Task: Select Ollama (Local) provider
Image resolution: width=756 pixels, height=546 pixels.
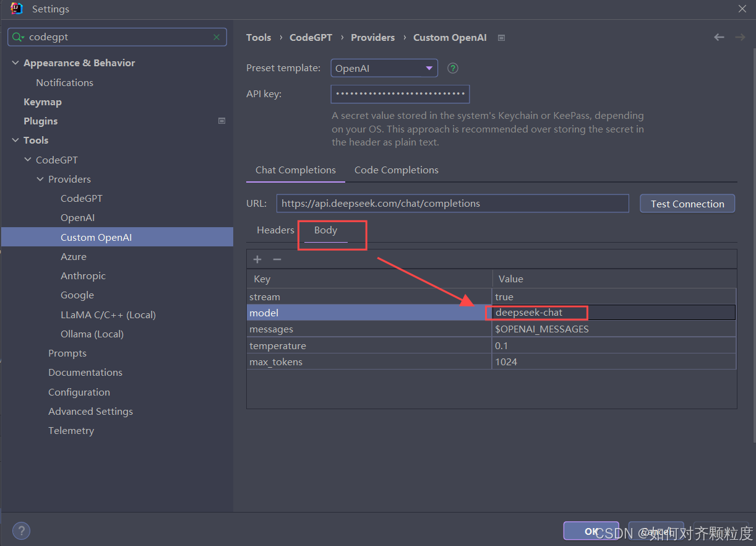Action: (92, 334)
